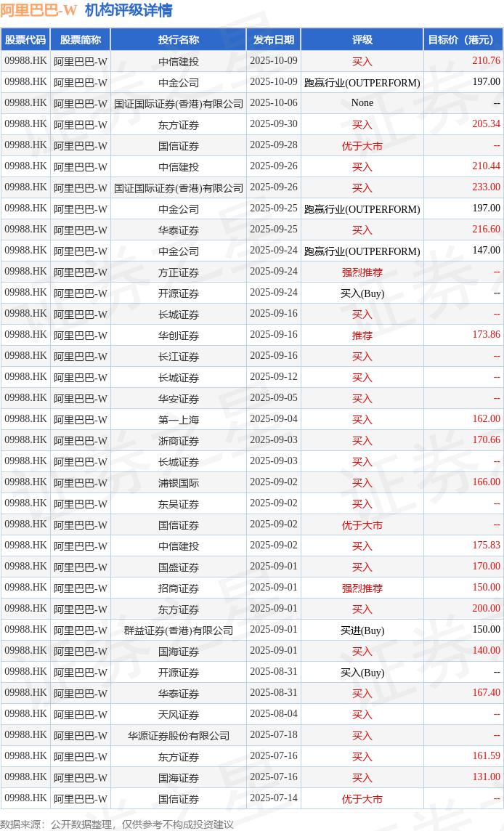Click target price 150.00 for 招商证券
504x831 pixels.
click(486, 587)
